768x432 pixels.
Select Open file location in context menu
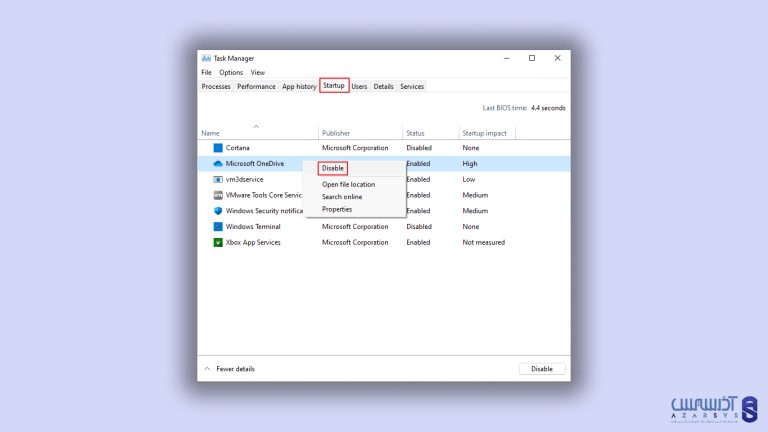348,184
